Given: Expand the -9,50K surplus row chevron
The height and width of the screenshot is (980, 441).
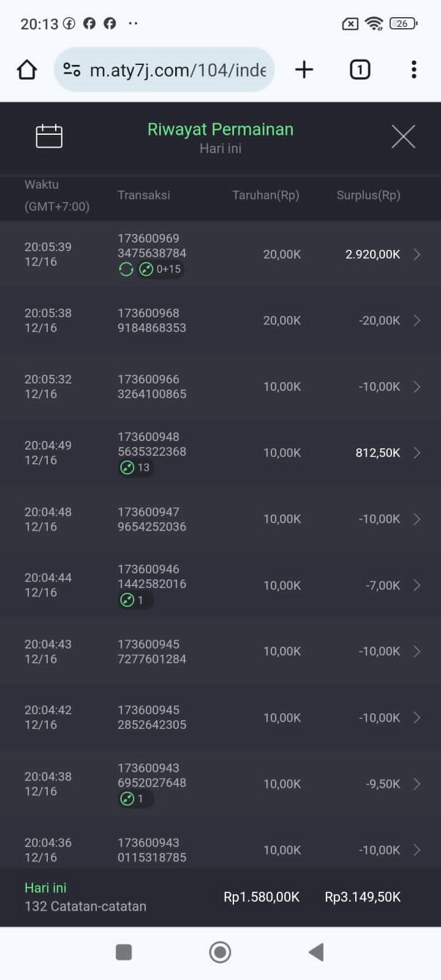Looking at the screenshot, I should point(417,784).
